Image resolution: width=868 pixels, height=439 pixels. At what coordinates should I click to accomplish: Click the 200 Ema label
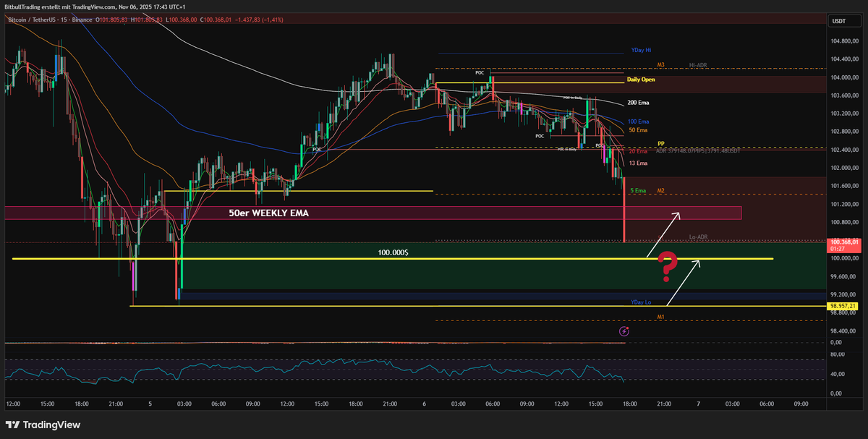(x=638, y=103)
